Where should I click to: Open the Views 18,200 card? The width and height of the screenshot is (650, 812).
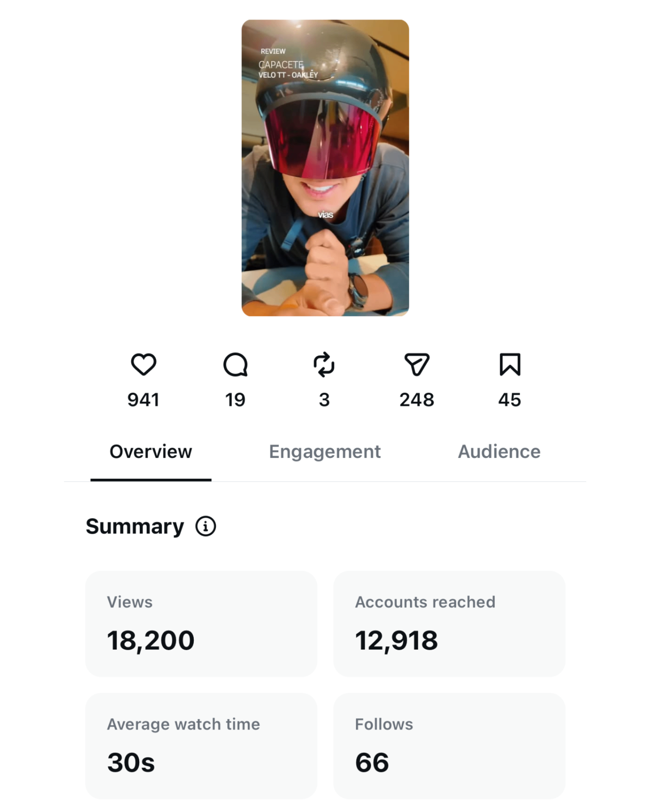point(201,624)
